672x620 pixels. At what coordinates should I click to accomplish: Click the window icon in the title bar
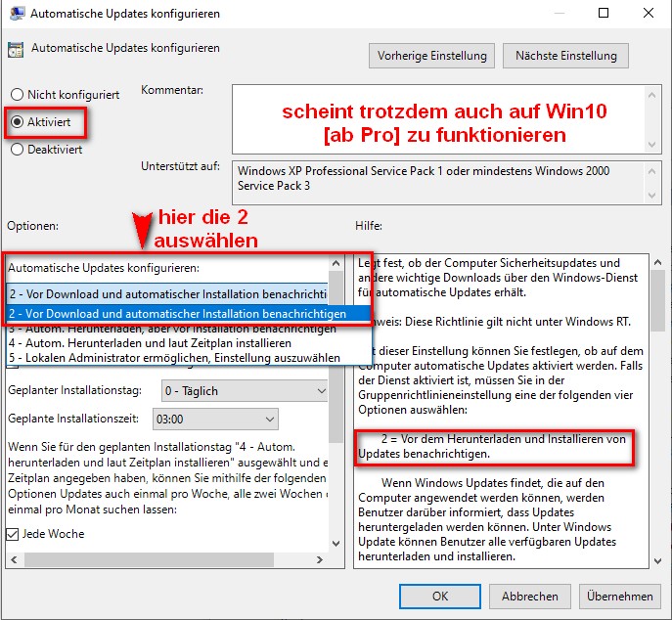[14, 14]
